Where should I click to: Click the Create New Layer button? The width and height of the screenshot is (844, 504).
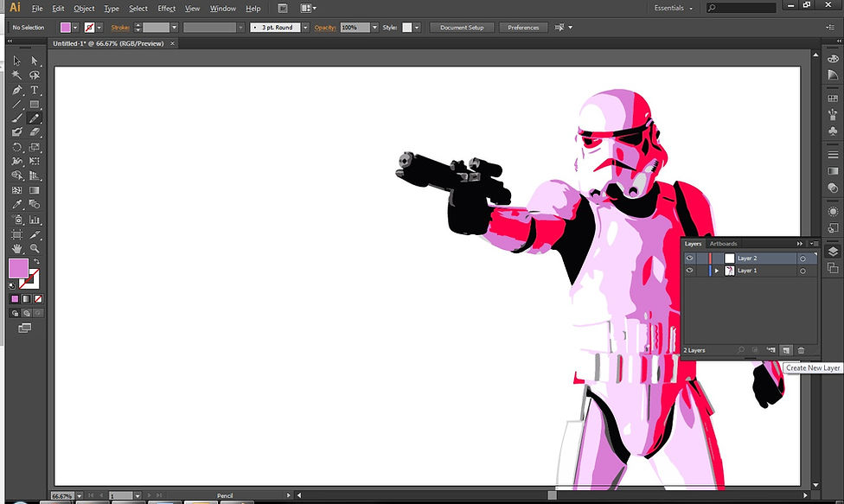pyautogui.click(x=786, y=350)
